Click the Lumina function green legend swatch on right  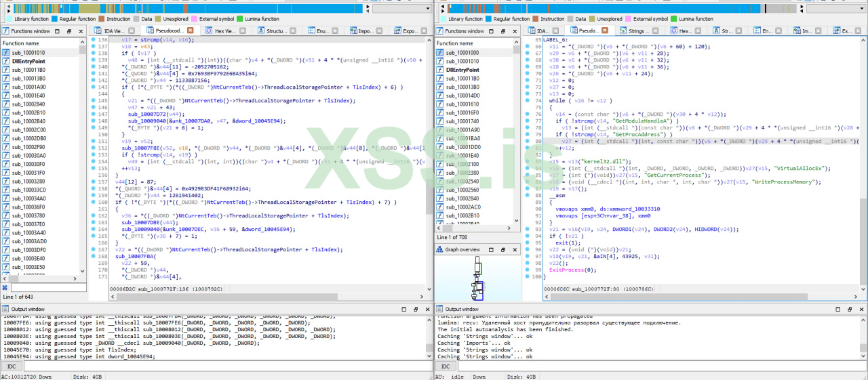[x=674, y=19]
